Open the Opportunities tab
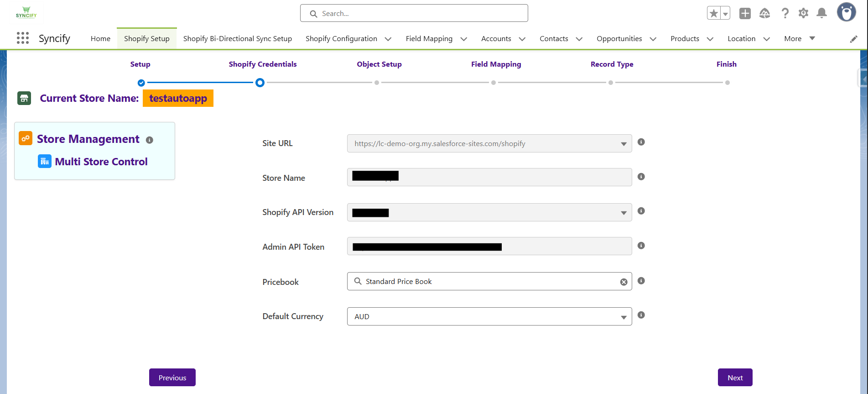This screenshot has height=394, width=868. (x=619, y=39)
